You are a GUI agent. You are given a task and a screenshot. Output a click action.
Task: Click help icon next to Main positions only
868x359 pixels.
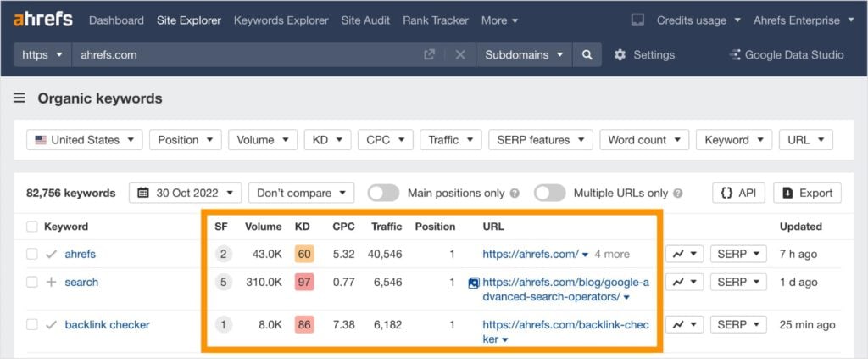pos(515,194)
